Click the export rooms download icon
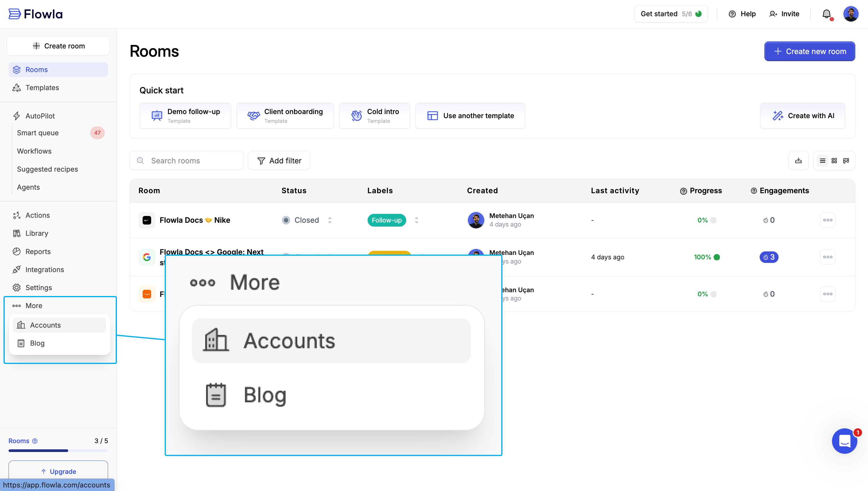Screen dimensions: 868x491 tap(798, 160)
